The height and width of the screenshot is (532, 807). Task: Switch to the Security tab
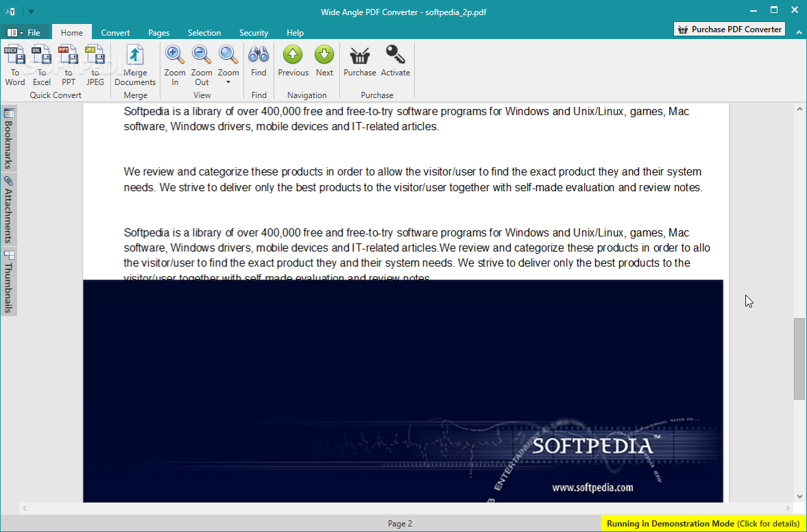point(253,32)
